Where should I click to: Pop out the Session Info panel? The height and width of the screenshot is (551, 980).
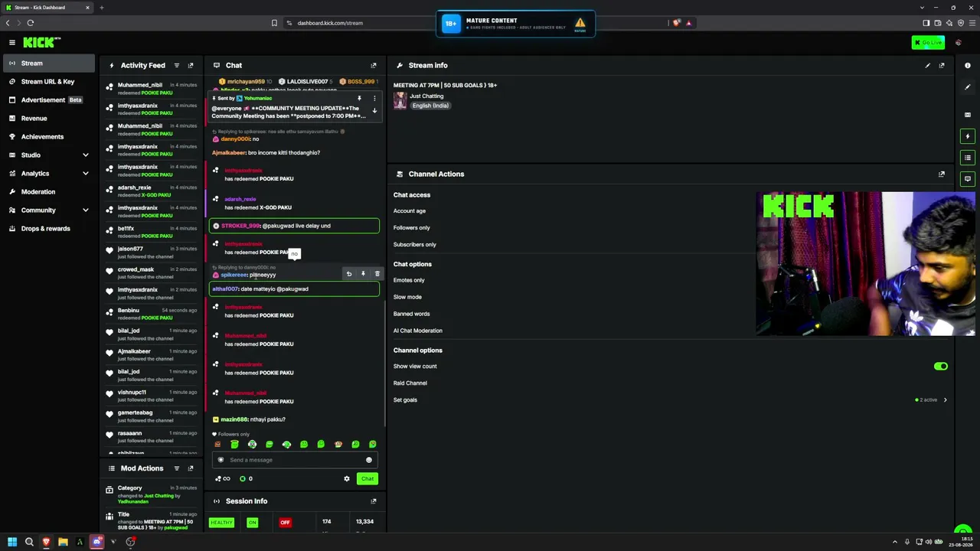[374, 501]
